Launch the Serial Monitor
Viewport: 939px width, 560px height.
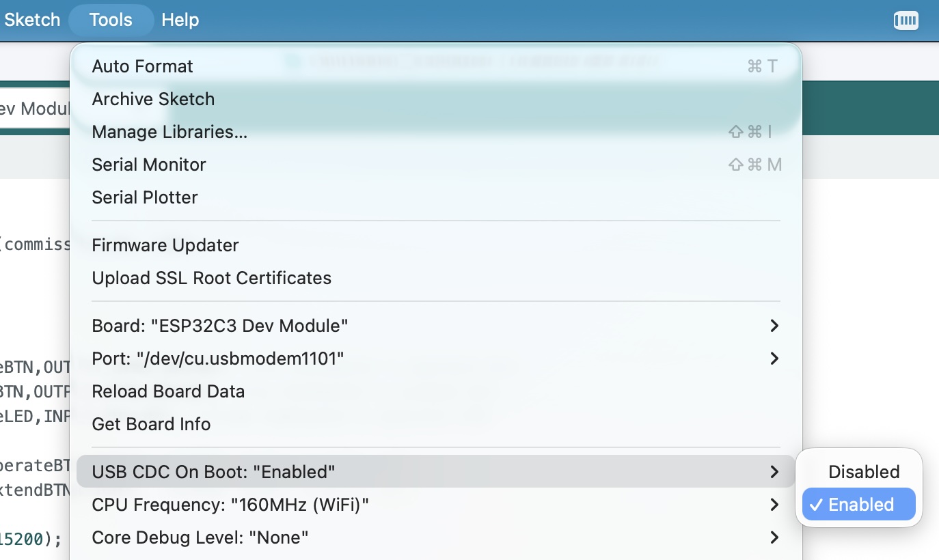point(149,165)
